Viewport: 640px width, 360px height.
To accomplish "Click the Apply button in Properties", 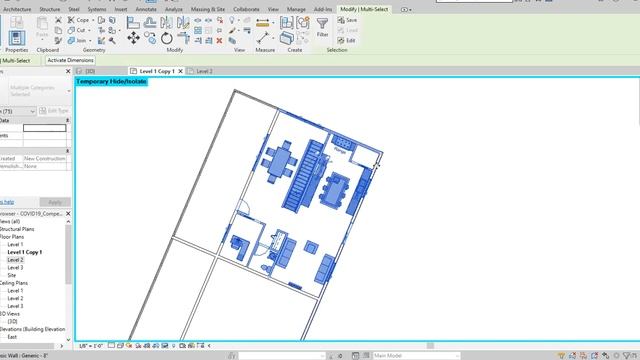I will point(55,202).
